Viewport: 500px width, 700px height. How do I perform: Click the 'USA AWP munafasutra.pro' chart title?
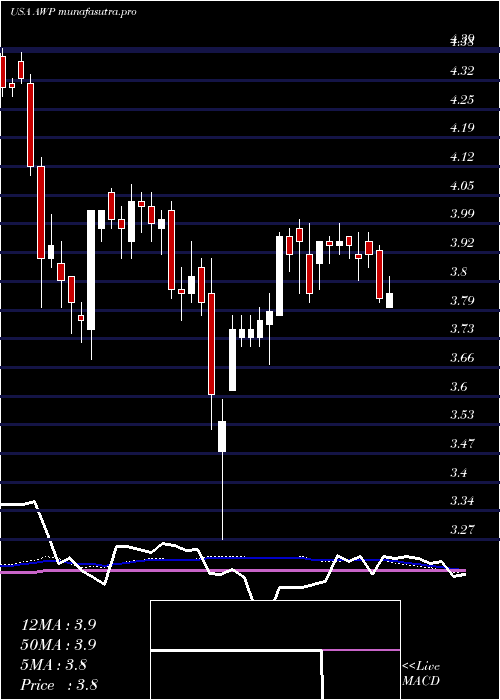[73, 12]
